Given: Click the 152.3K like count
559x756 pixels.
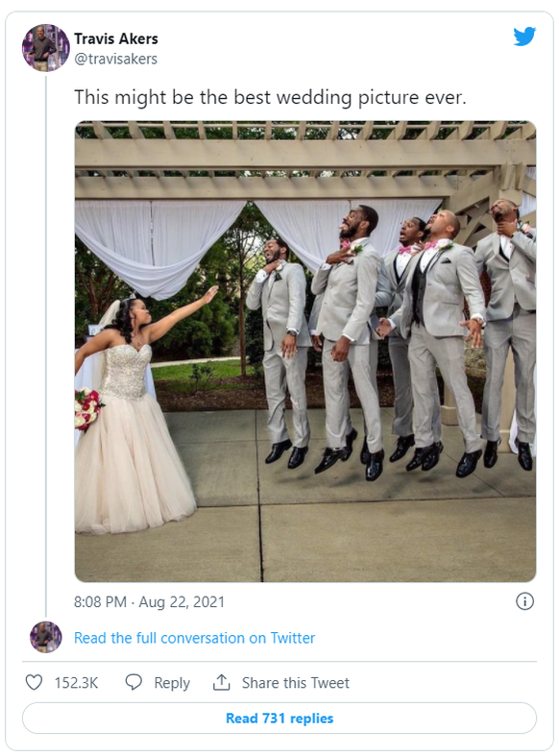Looking at the screenshot, I should 76,683.
